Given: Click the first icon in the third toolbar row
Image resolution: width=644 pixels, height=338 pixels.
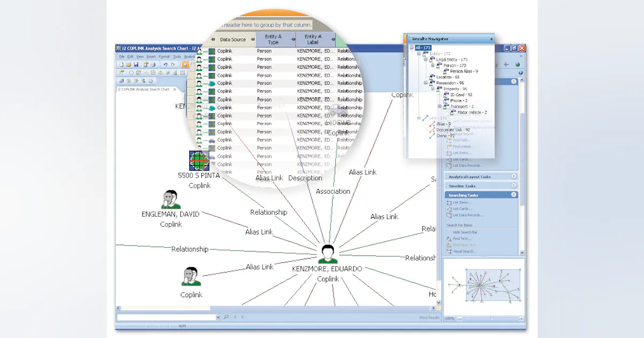Looking at the screenshot, I should click(122, 81).
